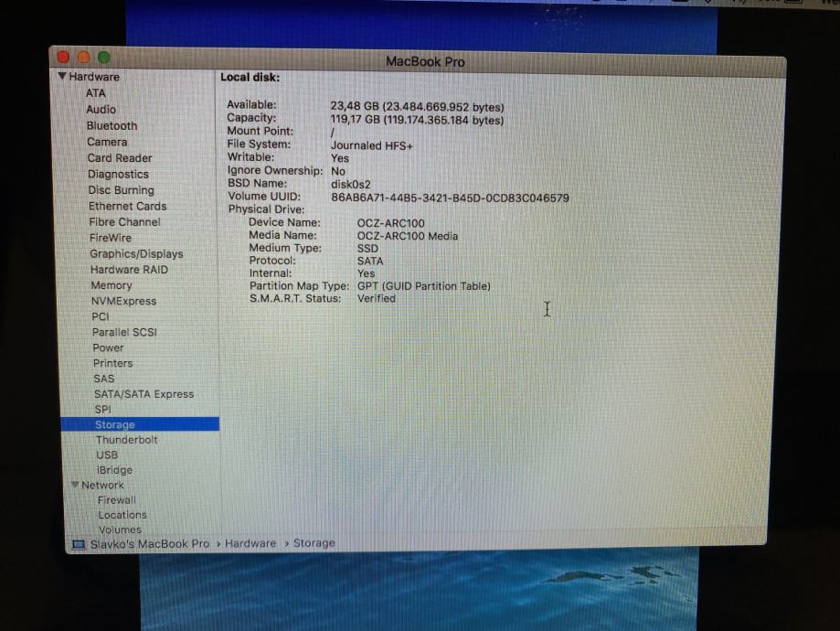Click Slavko's MacBook Pro in path bar
The image size is (840, 631).
(149, 543)
